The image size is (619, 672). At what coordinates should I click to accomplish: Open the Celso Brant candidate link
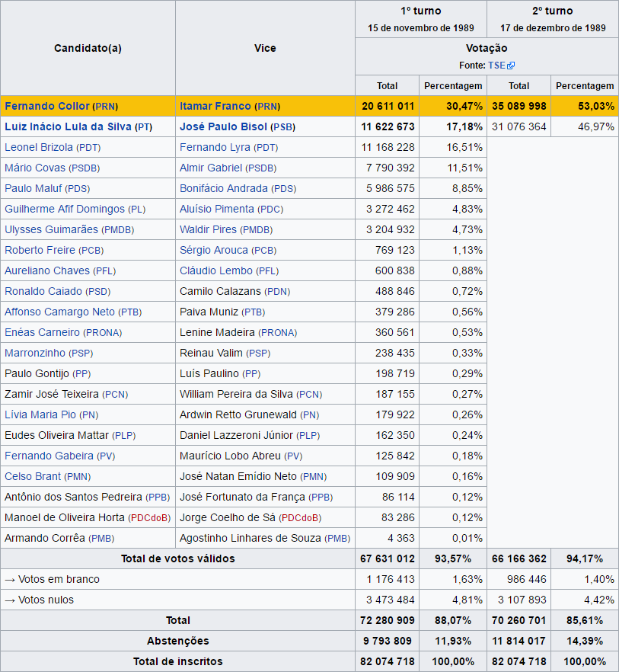click(33, 476)
